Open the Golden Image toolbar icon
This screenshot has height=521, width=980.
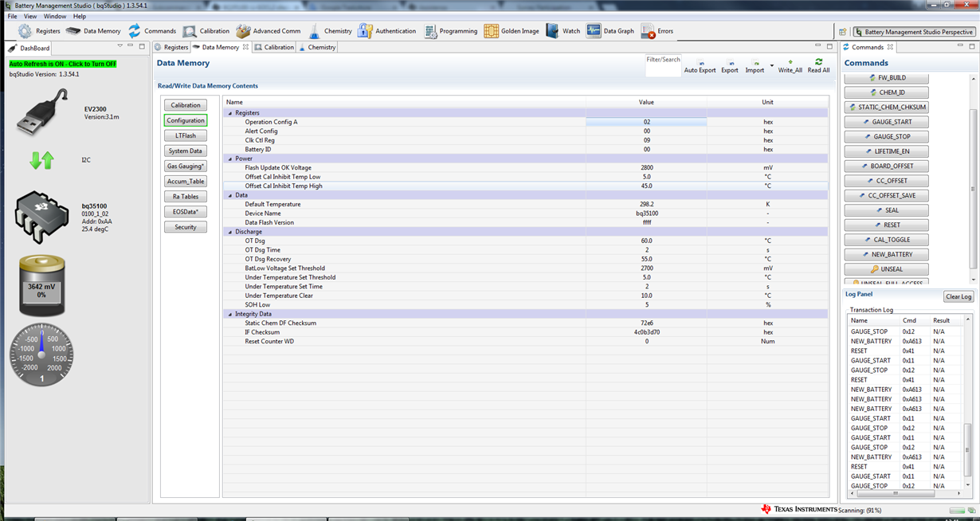491,31
